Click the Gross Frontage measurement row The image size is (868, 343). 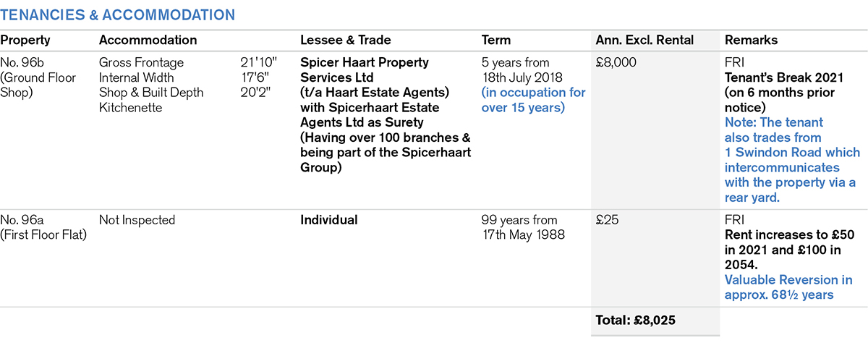click(142, 63)
